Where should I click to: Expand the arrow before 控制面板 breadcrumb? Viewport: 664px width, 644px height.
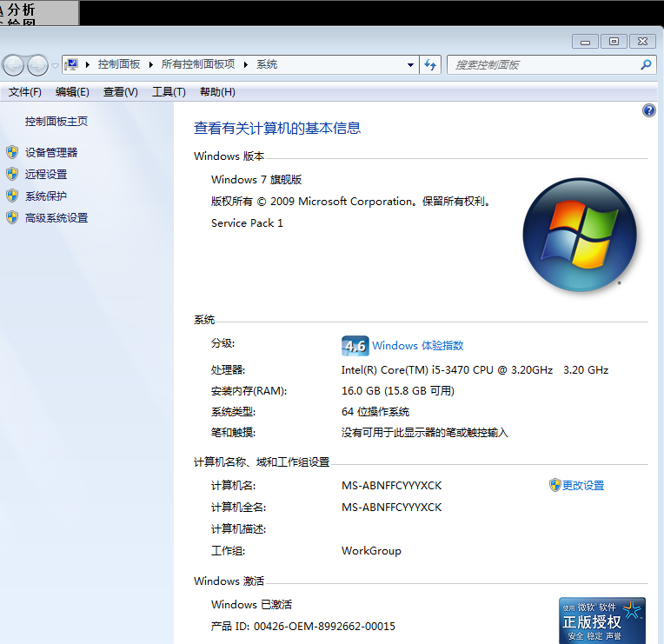point(88,65)
